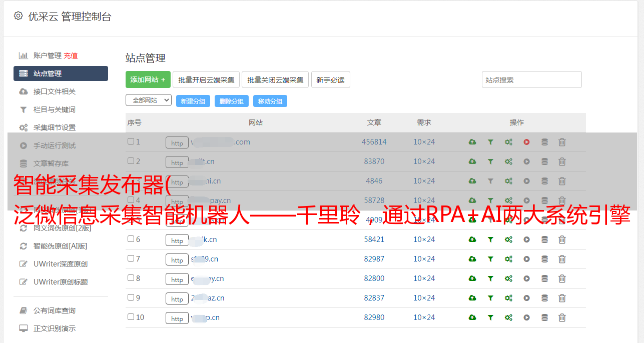Viewport: 644px width, 343px height.
Task: Click the play test icon in row 8
Action: 526,278
